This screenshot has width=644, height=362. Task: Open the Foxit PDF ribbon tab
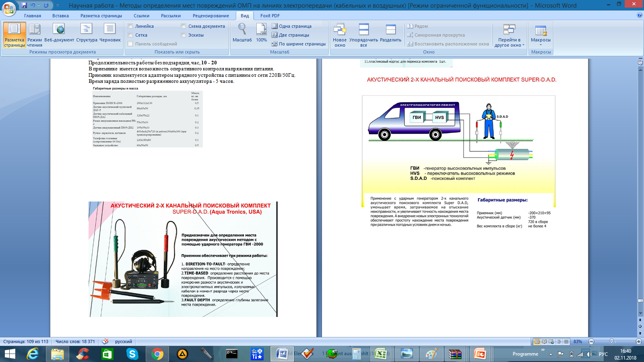[x=270, y=16]
